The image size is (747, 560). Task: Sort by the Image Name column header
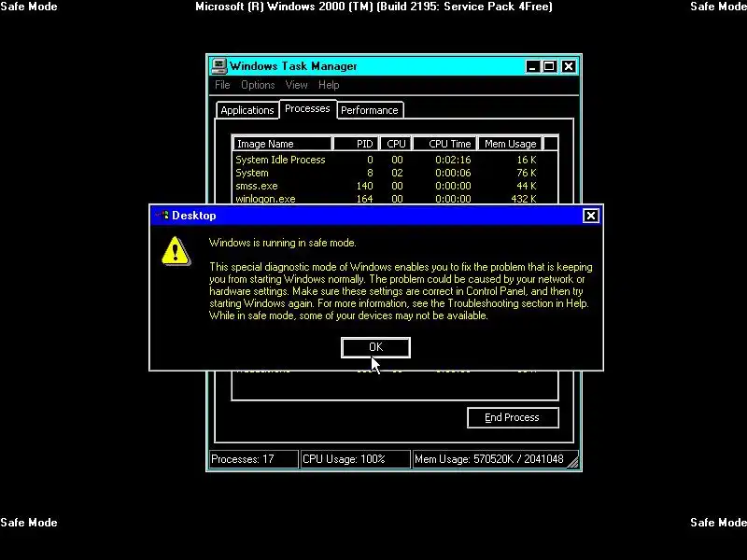click(282, 144)
